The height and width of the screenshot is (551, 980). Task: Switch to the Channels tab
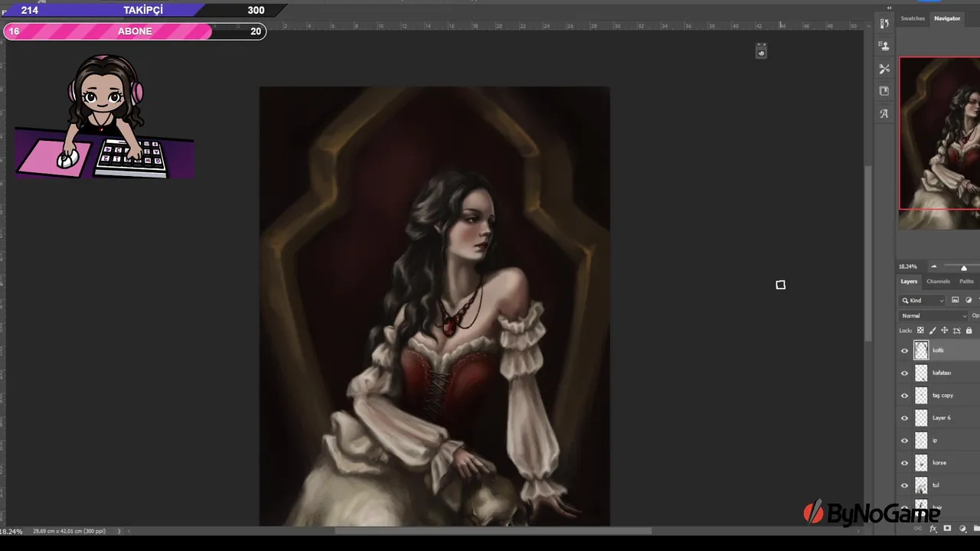tap(938, 282)
